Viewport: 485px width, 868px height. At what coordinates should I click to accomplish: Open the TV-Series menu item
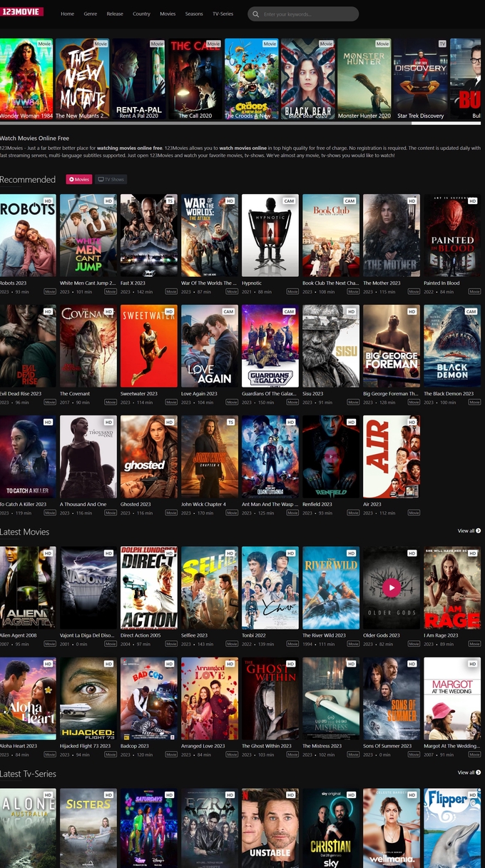[223, 14]
